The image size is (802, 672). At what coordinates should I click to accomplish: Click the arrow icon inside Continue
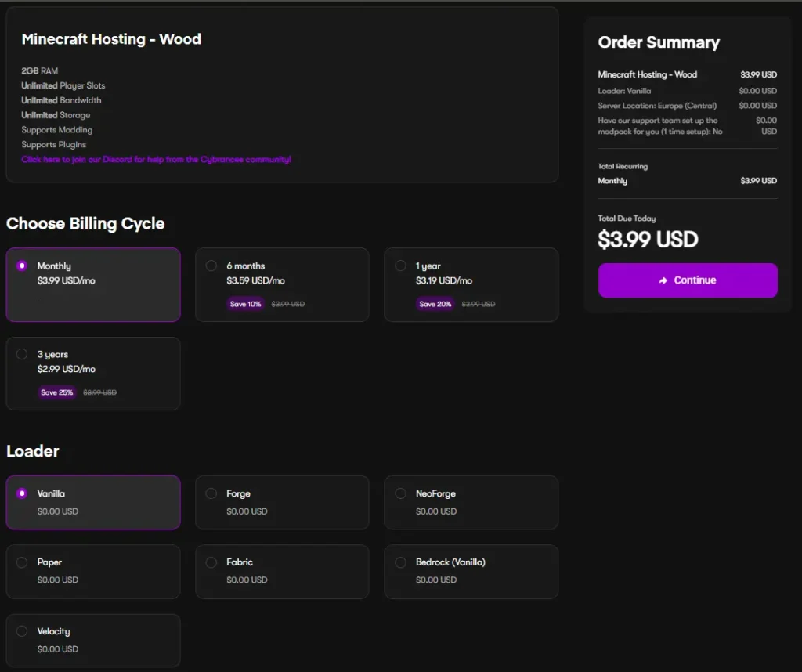pyautogui.click(x=663, y=280)
